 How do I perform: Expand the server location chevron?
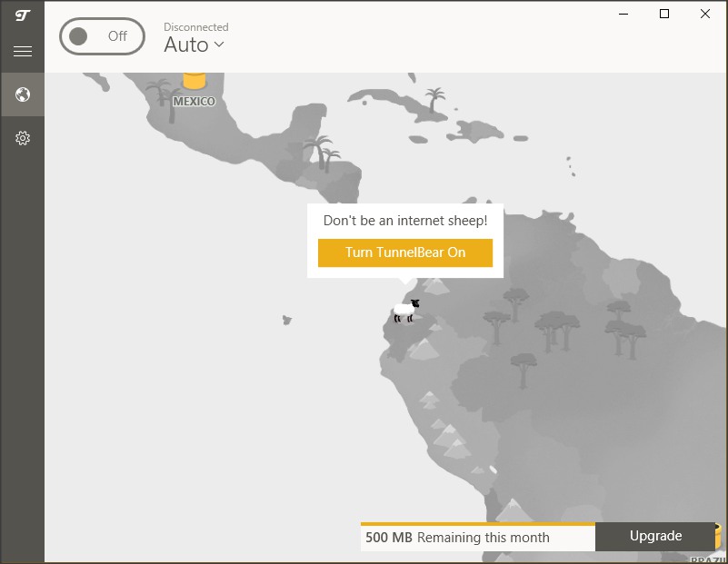click(x=219, y=45)
